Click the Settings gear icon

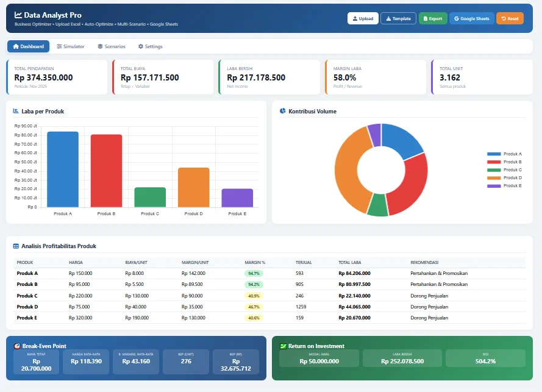[141, 46]
